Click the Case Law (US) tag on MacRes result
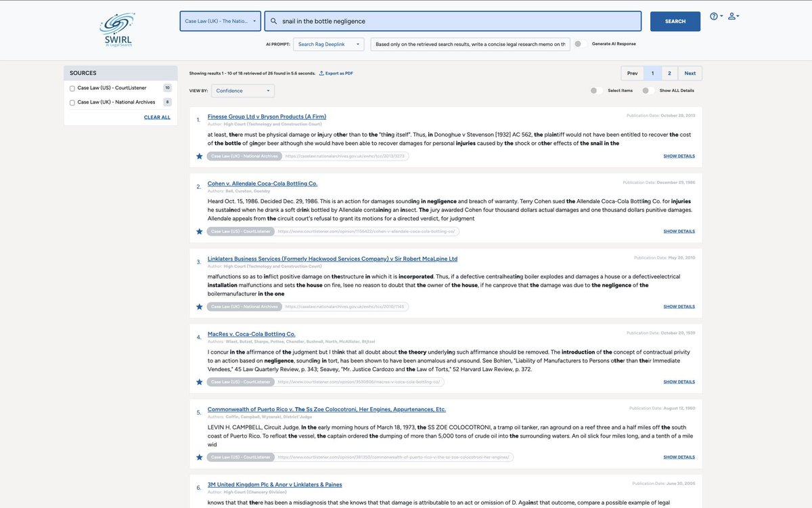Screen dimensions: 812x508 click(241, 381)
